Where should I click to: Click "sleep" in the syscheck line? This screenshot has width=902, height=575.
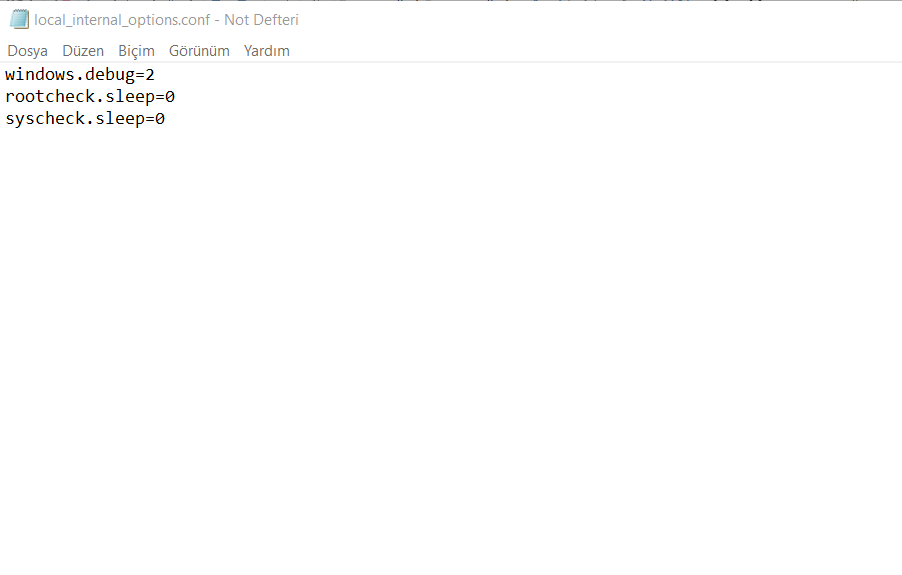point(119,118)
